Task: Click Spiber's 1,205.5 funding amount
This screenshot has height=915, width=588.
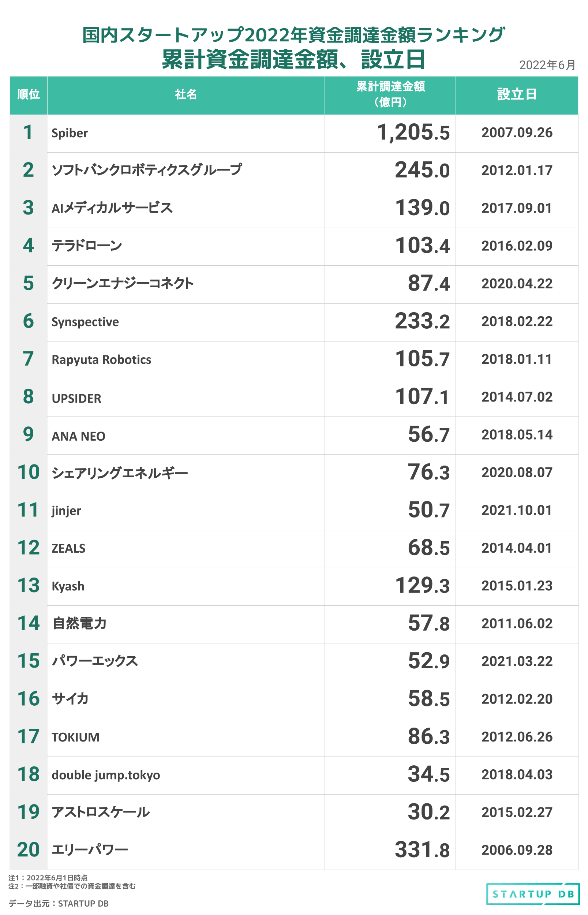Action: [413, 132]
